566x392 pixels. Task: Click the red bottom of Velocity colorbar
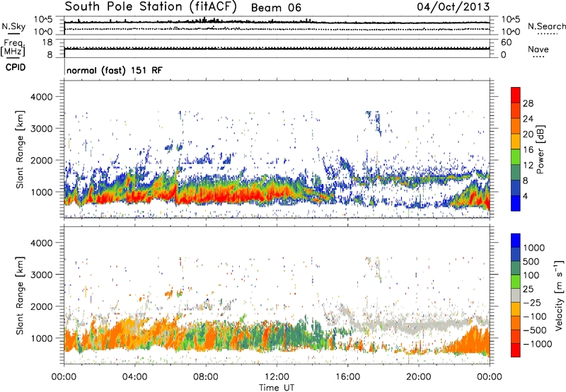coord(516,350)
